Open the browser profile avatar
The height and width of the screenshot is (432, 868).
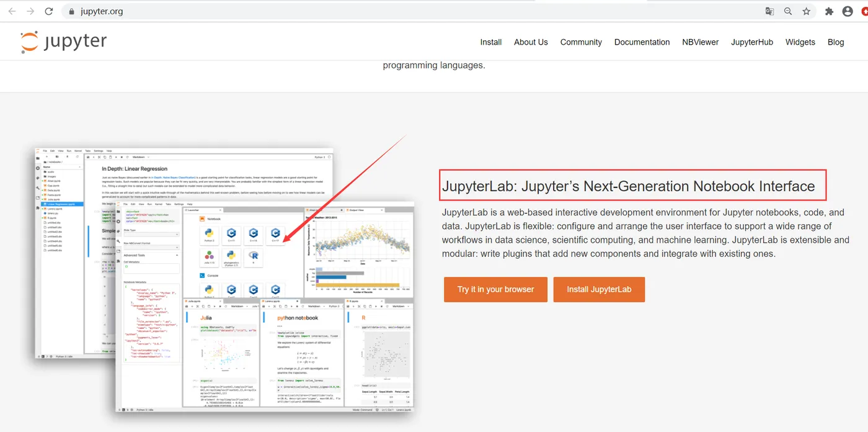[848, 11]
